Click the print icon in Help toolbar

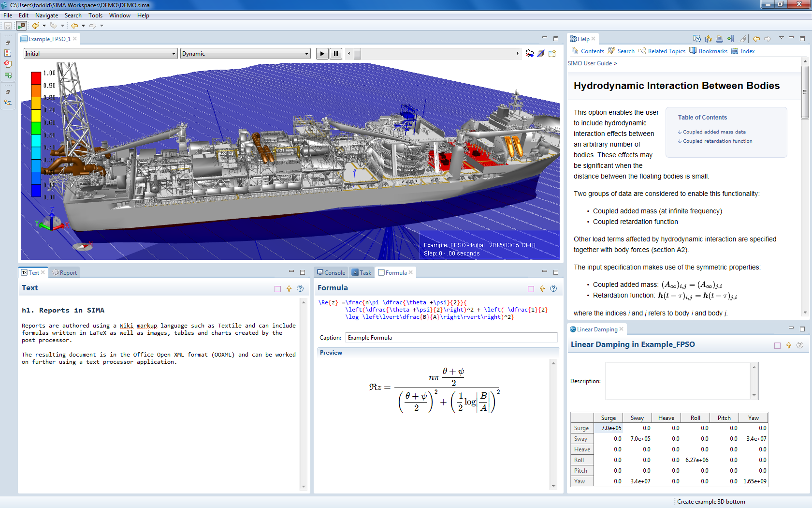pyautogui.click(x=719, y=39)
